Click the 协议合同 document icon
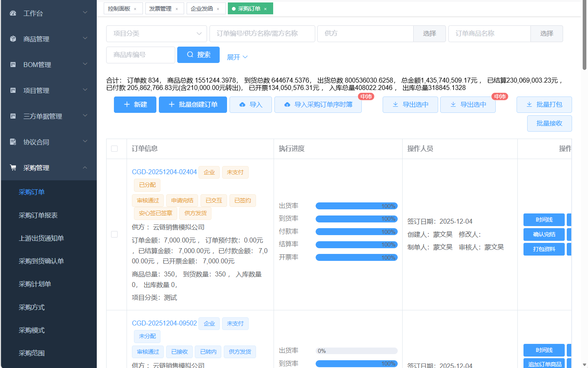This screenshot has height=368, width=588. [13, 142]
